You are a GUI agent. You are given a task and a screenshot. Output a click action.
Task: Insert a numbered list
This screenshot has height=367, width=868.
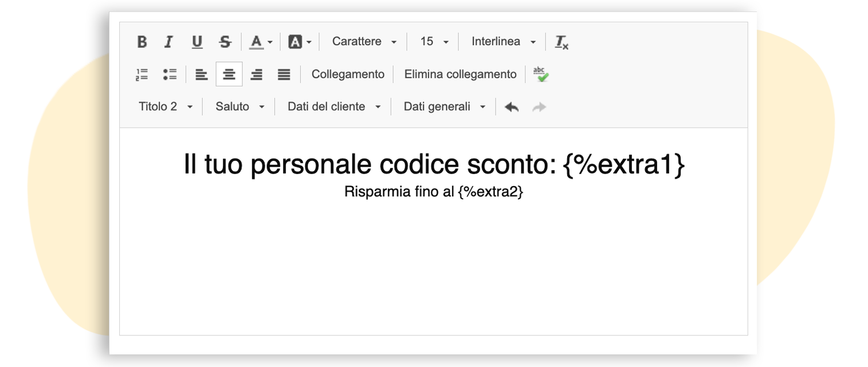point(142,74)
